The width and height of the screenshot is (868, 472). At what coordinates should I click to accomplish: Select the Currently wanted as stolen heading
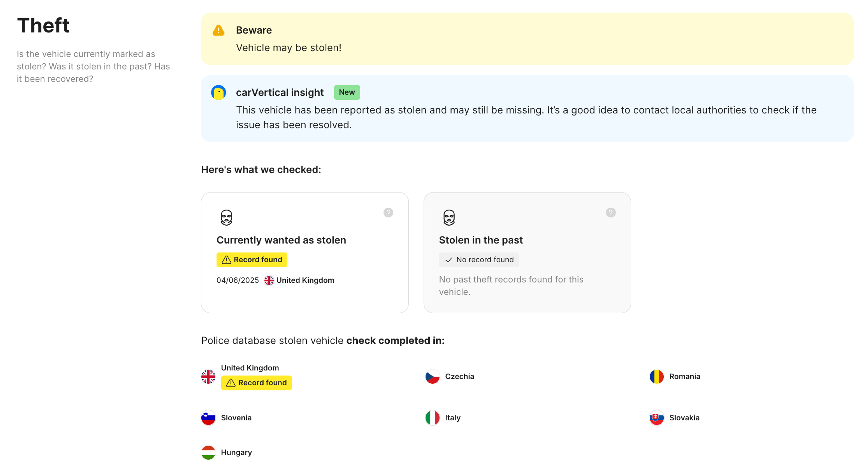[281, 240]
